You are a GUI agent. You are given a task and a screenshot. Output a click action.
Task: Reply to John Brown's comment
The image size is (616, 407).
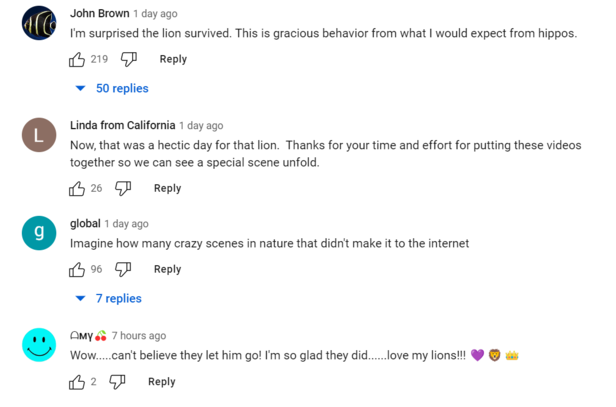(173, 59)
